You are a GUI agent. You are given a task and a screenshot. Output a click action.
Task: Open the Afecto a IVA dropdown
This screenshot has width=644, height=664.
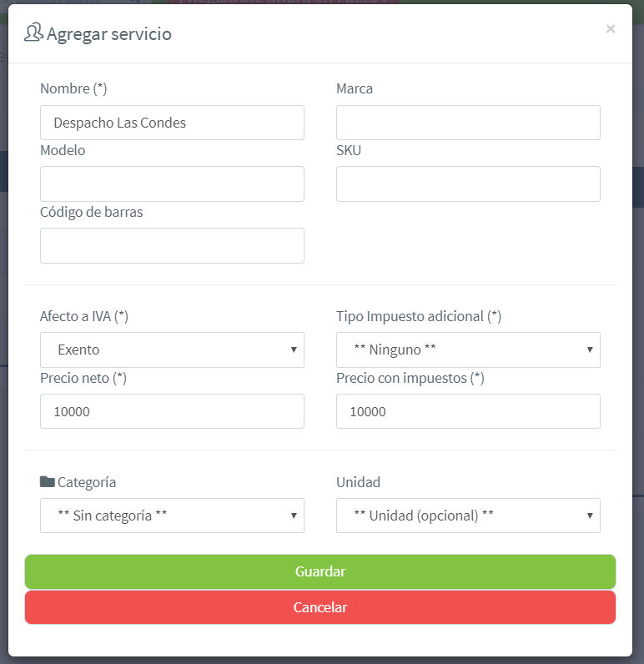pos(172,350)
